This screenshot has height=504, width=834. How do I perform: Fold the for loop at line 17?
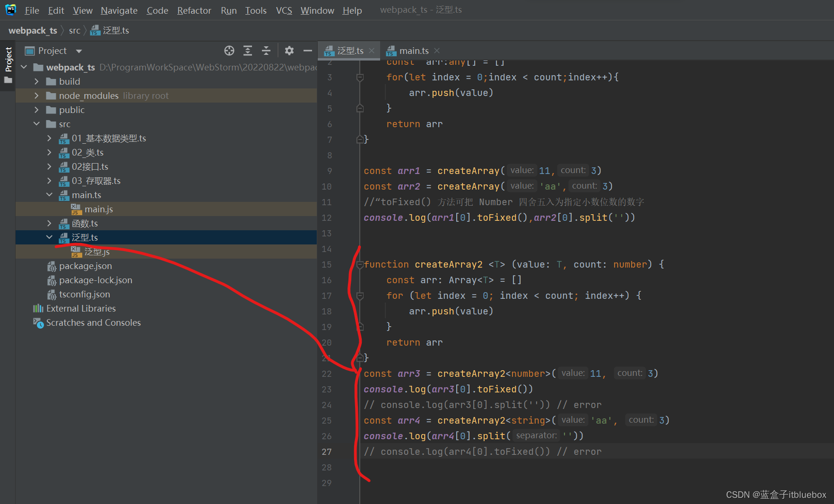click(x=360, y=295)
